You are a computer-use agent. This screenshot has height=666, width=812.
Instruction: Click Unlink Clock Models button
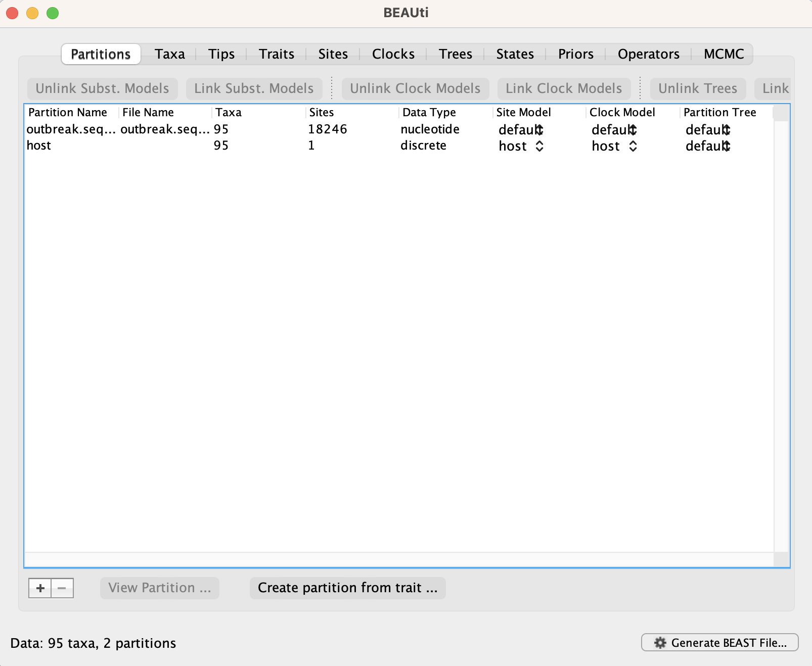coord(415,88)
